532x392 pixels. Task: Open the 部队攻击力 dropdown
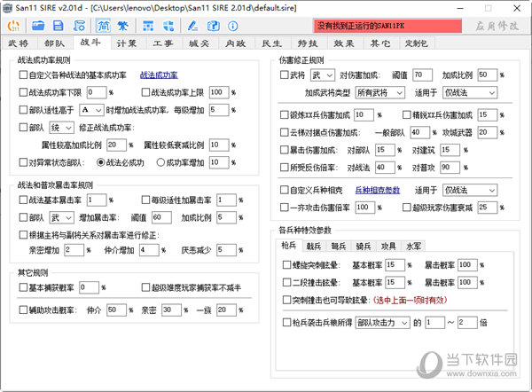point(384,323)
